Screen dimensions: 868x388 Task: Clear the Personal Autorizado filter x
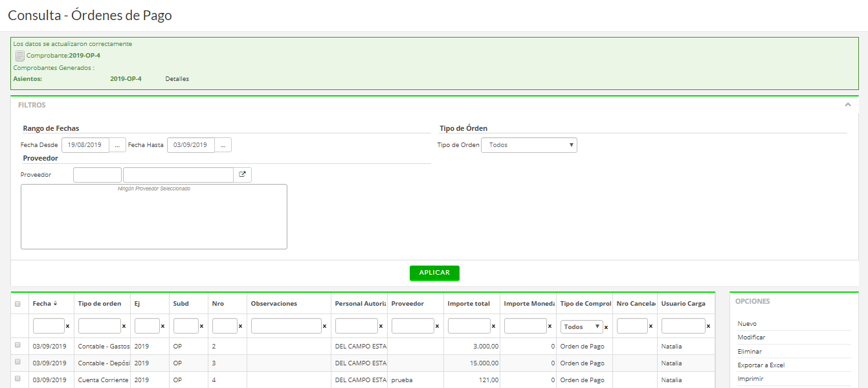(x=381, y=326)
